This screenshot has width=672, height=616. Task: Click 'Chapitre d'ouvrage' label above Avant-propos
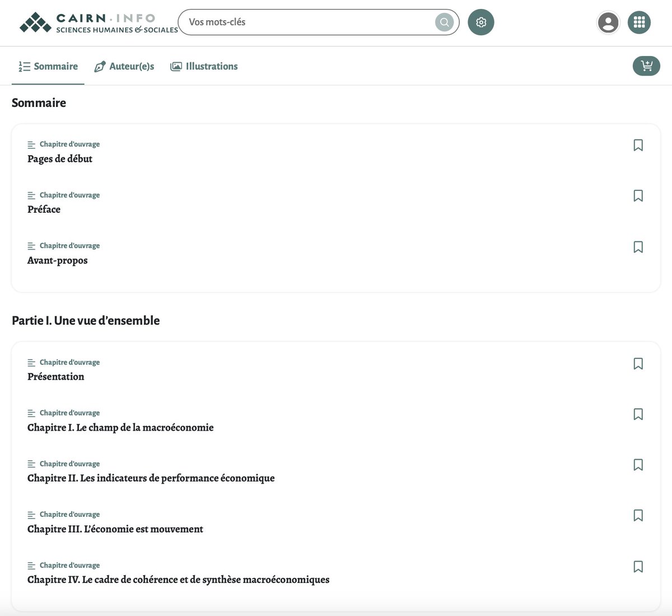[x=69, y=246]
